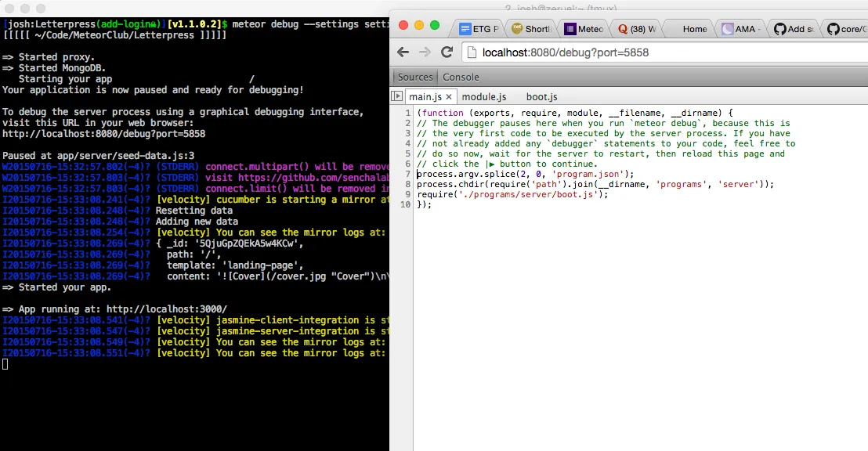Toggle a breakpoint on line 9
The width and height of the screenshot is (868, 451).
[x=408, y=194]
